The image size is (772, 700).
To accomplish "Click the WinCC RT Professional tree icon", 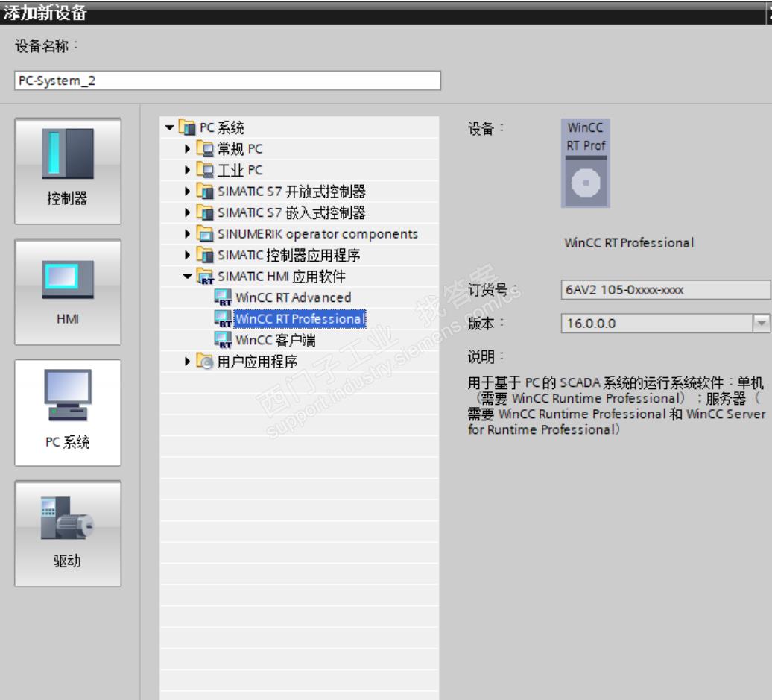I will (223, 318).
